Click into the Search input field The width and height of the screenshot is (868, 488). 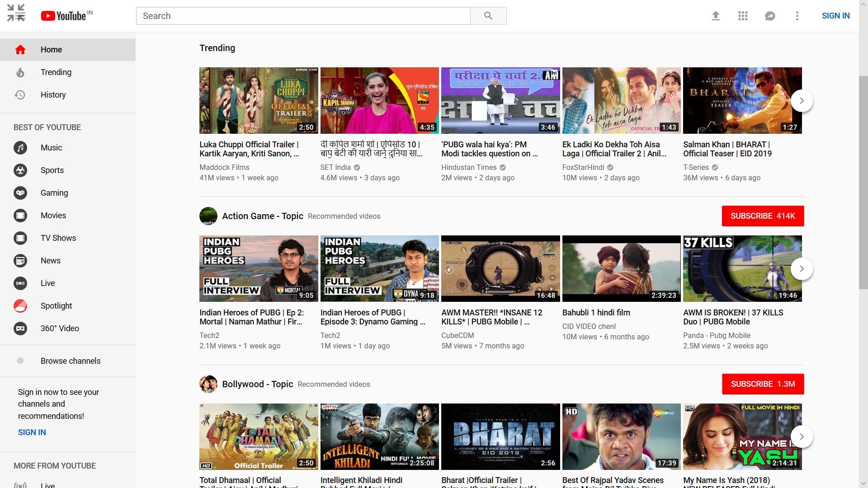(303, 16)
